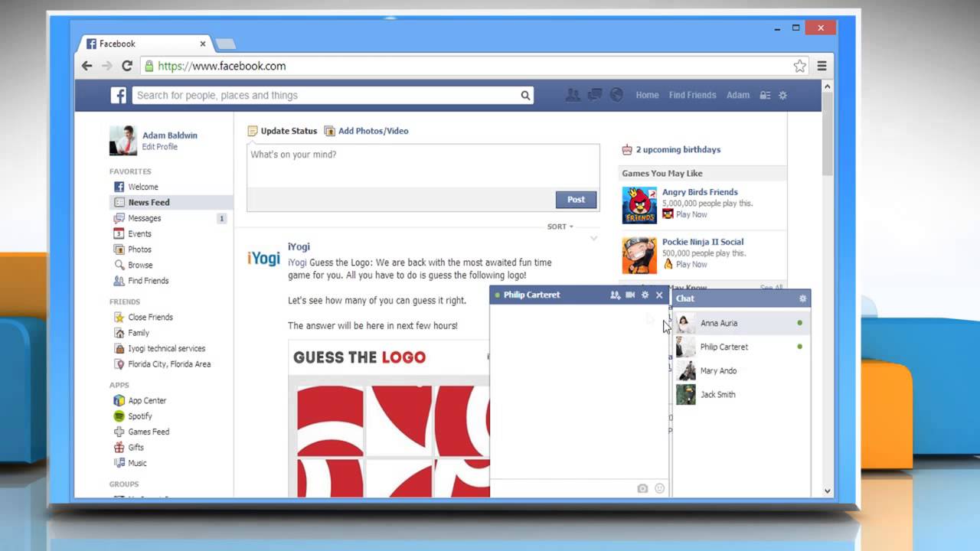Click the Facebook logo in the blue bar
Screen dimensions: 980x551
pyautogui.click(x=119, y=95)
